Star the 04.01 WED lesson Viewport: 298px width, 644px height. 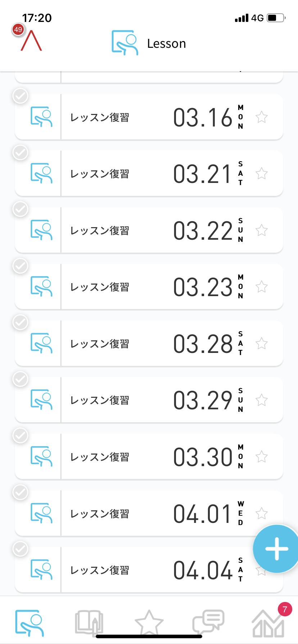(x=262, y=514)
